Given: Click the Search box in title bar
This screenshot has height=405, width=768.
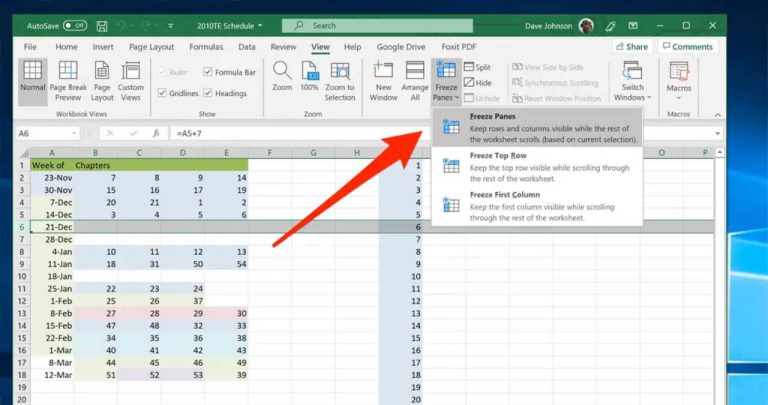Looking at the screenshot, I should click(377, 25).
